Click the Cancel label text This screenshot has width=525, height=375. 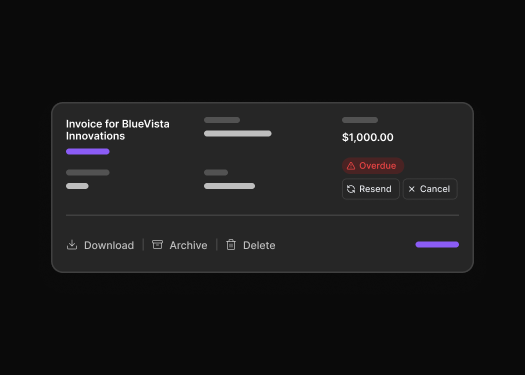pos(435,189)
